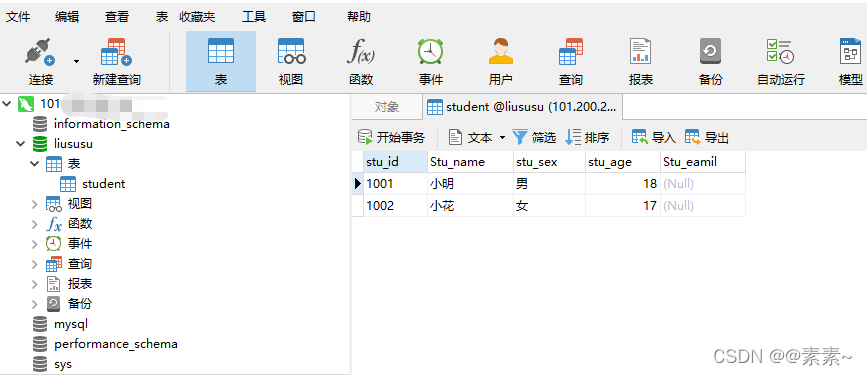This screenshot has height=375, width=867.
Task: Open the 查看 menu
Action: (x=117, y=17)
